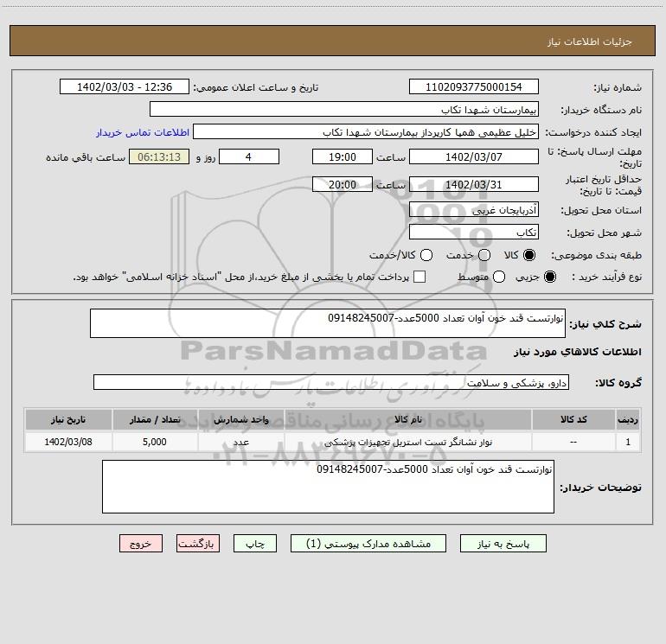Click the province field آذربایجان غربی
The height and width of the screenshot is (644, 666).
474,209
